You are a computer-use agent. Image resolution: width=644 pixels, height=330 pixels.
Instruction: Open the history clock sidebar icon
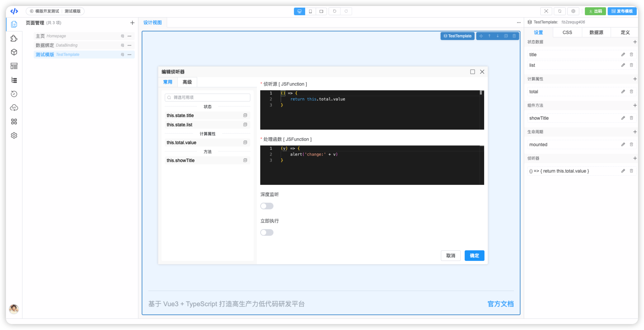(14, 94)
